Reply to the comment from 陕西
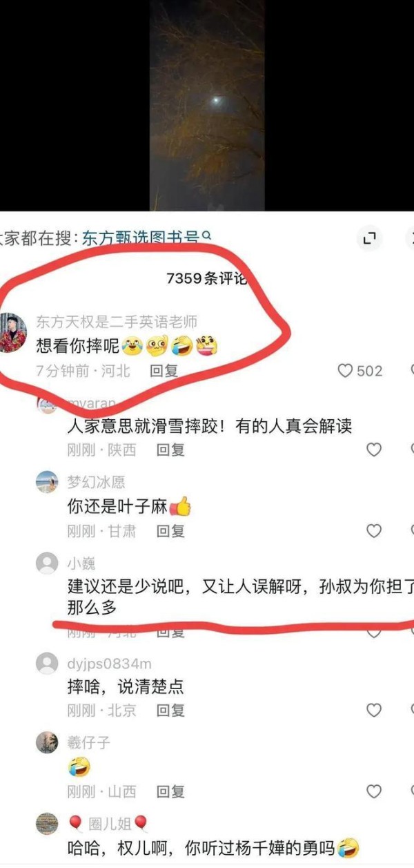Screen dimensions: 414x868 tap(170, 450)
